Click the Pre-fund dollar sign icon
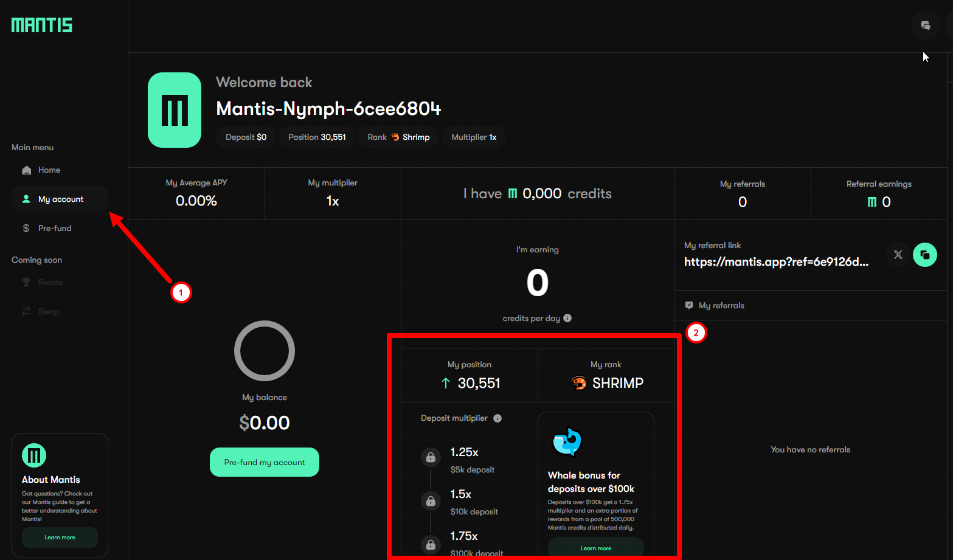Image resolution: width=953 pixels, height=560 pixels. pyautogui.click(x=26, y=228)
